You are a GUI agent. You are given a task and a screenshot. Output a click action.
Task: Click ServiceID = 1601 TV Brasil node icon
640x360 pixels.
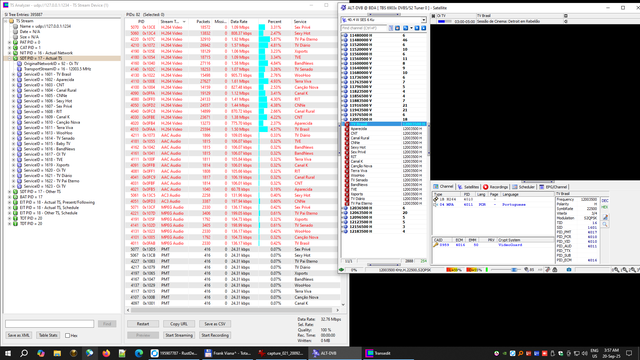pyautogui.click(x=19, y=74)
